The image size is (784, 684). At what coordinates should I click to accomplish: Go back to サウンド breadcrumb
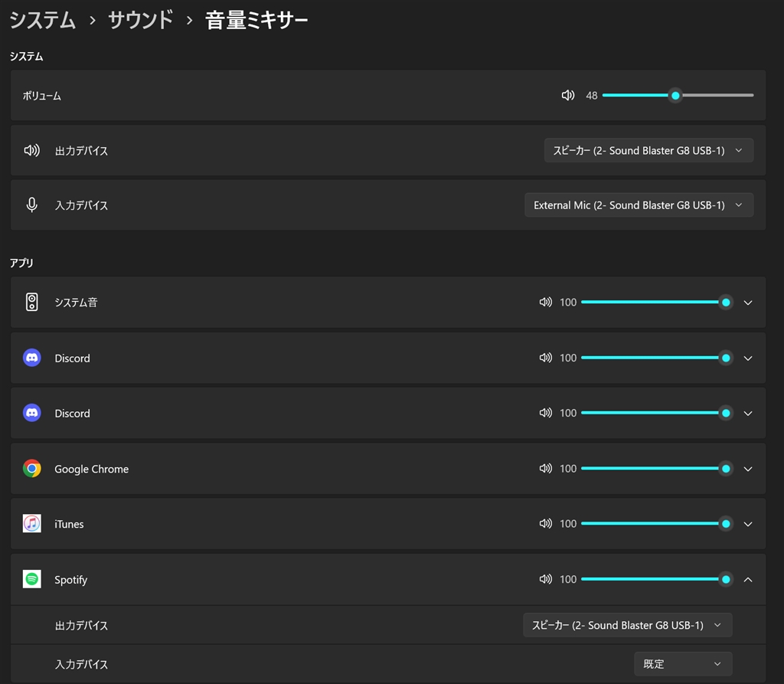141,21
